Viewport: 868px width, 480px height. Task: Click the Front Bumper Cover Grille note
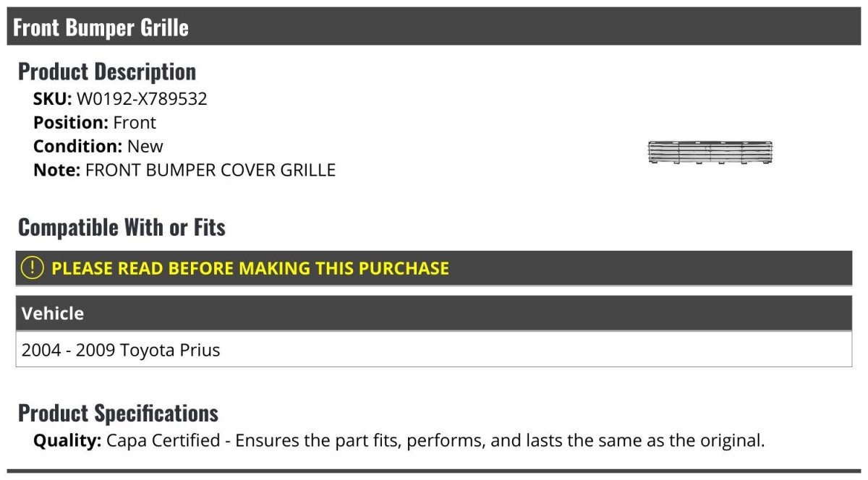(210, 171)
